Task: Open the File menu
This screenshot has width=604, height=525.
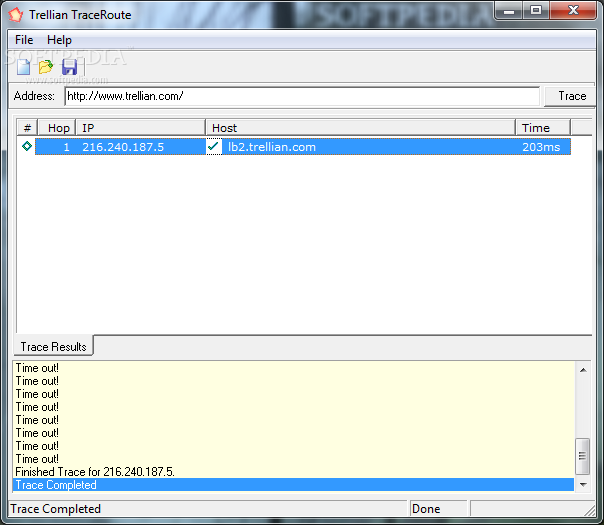Action: point(24,40)
